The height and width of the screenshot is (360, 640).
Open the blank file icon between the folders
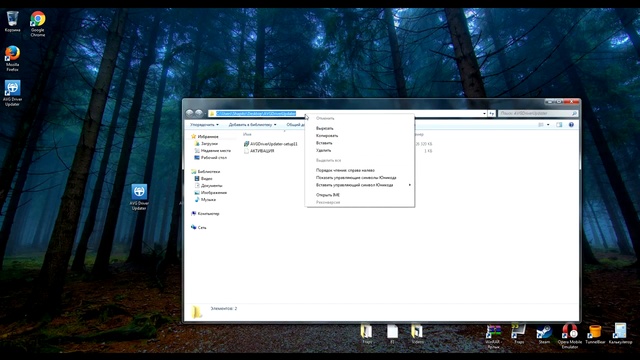click(392, 334)
